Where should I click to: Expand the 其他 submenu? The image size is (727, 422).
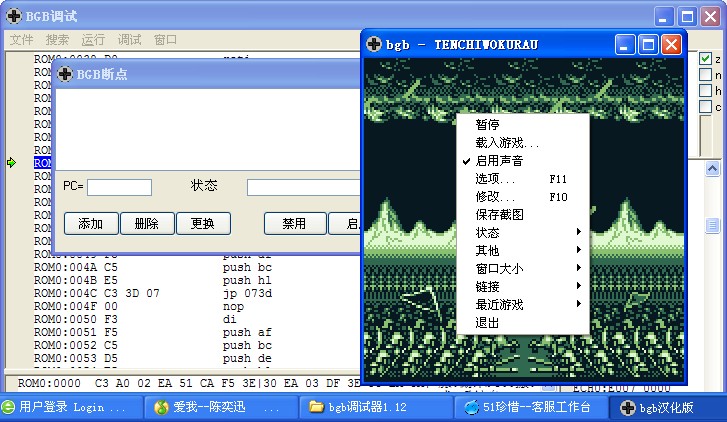click(523, 250)
